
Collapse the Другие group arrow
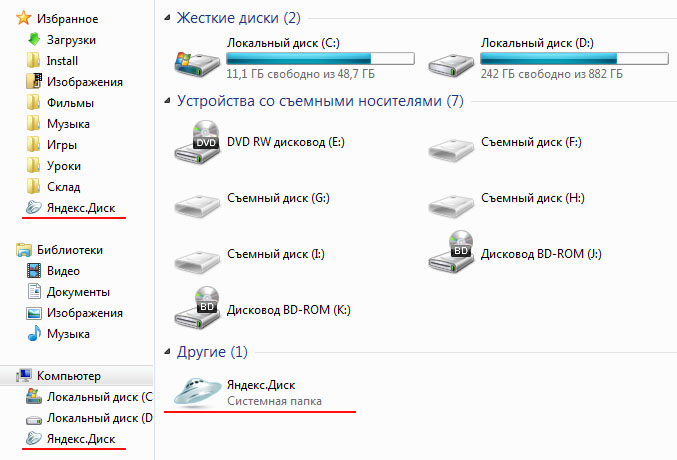(168, 353)
